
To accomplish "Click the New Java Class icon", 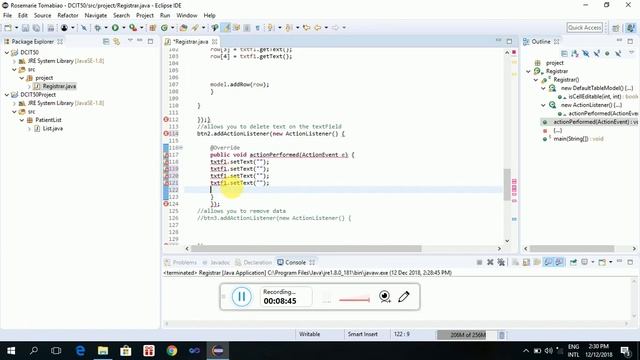I will [x=164, y=28].
